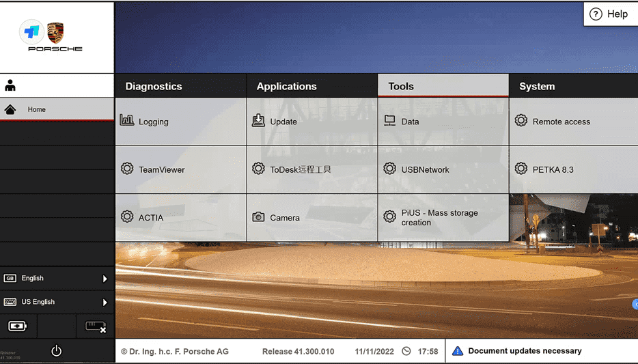Click the Data monitor icon
The height and width of the screenshot is (364, 638).
[x=390, y=120]
